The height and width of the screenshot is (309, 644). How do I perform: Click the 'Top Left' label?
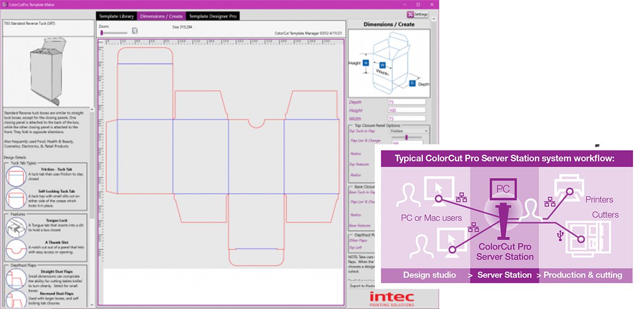click(x=354, y=248)
